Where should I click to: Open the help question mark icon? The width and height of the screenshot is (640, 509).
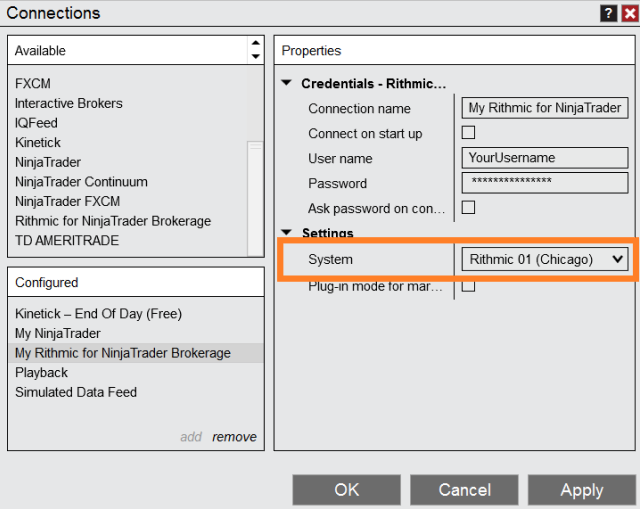click(608, 13)
